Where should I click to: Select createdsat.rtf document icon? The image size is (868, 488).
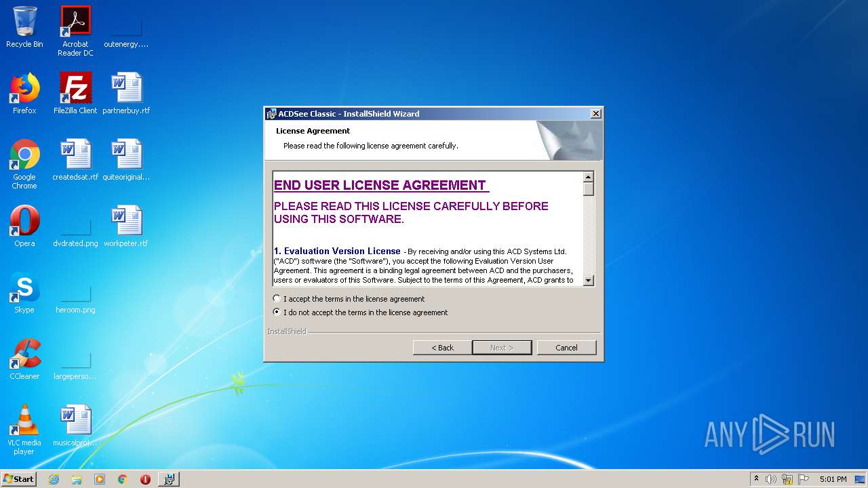point(75,160)
